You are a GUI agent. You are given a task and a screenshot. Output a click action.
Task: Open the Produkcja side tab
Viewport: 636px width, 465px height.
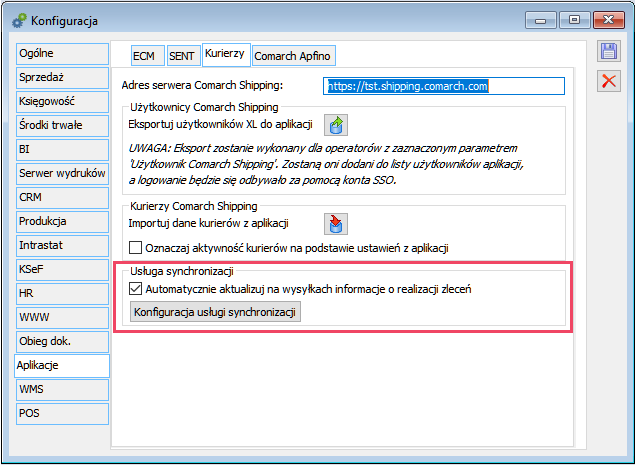click(x=62, y=221)
